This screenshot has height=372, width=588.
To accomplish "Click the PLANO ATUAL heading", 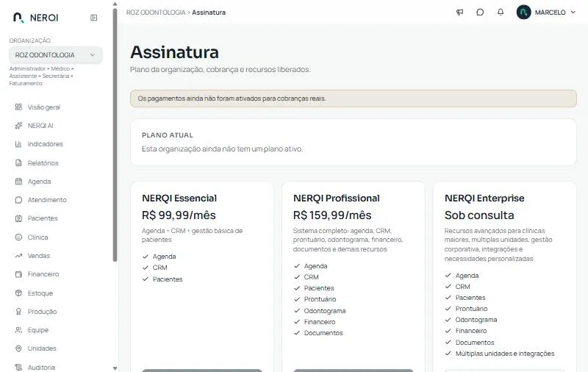I will pos(168,135).
